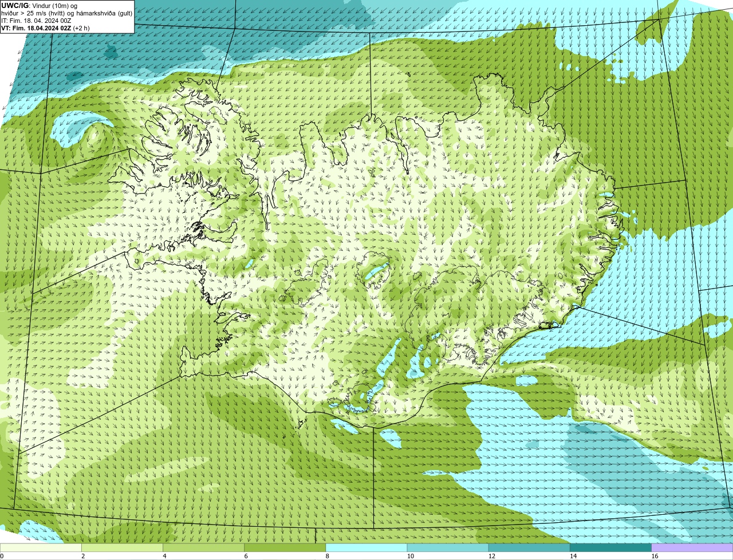Click the legend scale label "0"
The image size is (733, 560).
(2, 556)
